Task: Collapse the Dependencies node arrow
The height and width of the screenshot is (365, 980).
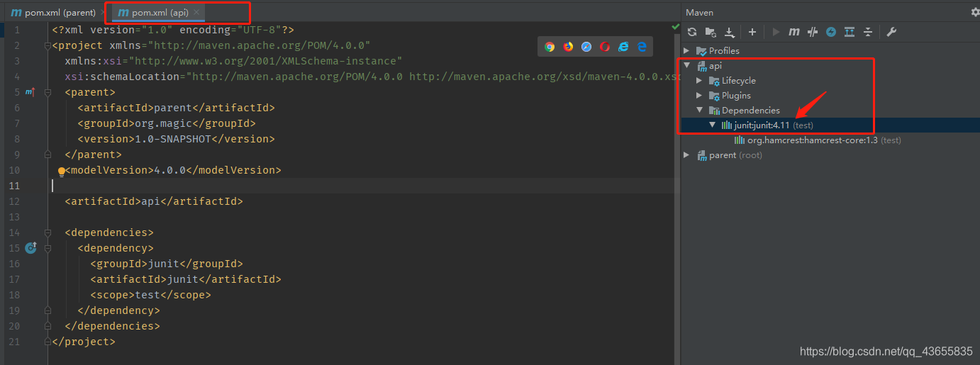Action: click(699, 111)
